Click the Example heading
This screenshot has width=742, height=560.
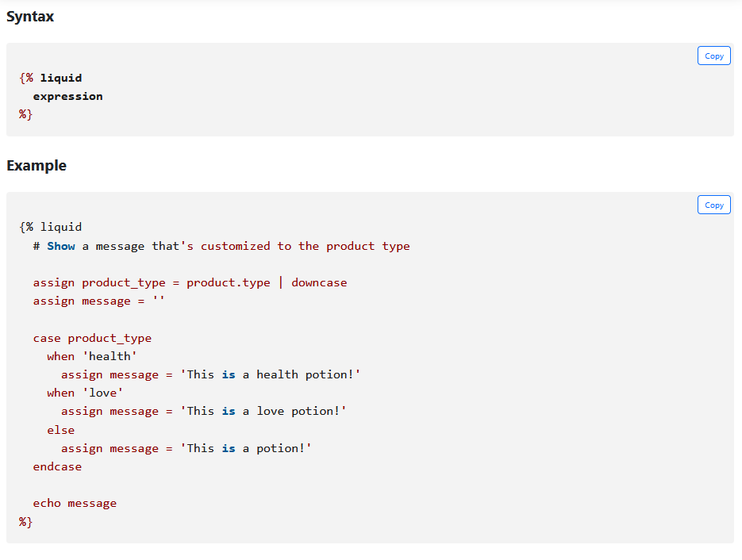(36, 165)
